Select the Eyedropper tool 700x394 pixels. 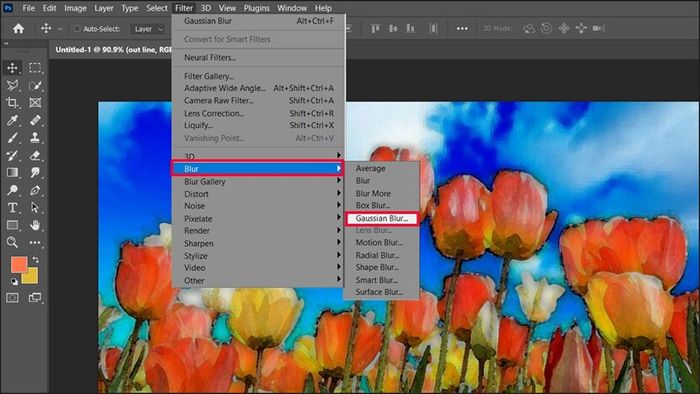(x=12, y=120)
